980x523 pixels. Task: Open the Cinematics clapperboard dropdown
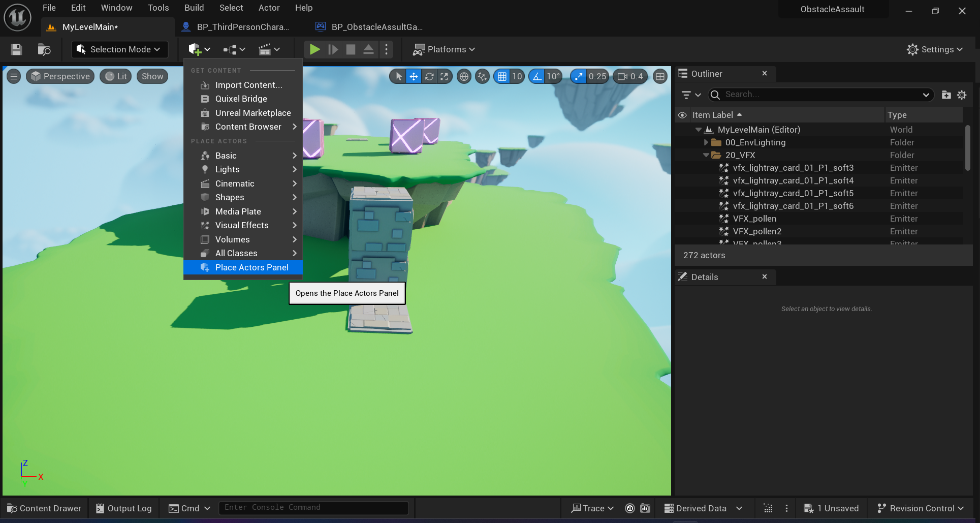click(269, 49)
